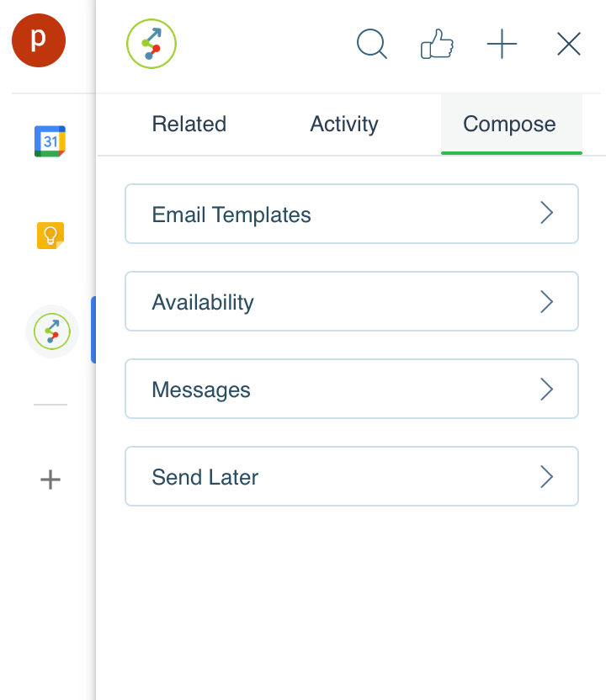Open the Messages row

pyautogui.click(x=352, y=389)
